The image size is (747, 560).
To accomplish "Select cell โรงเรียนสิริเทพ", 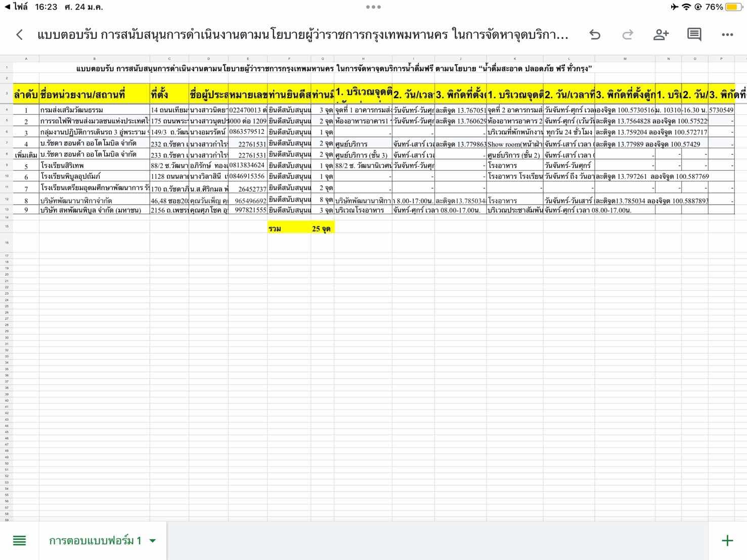I will pos(94,165).
